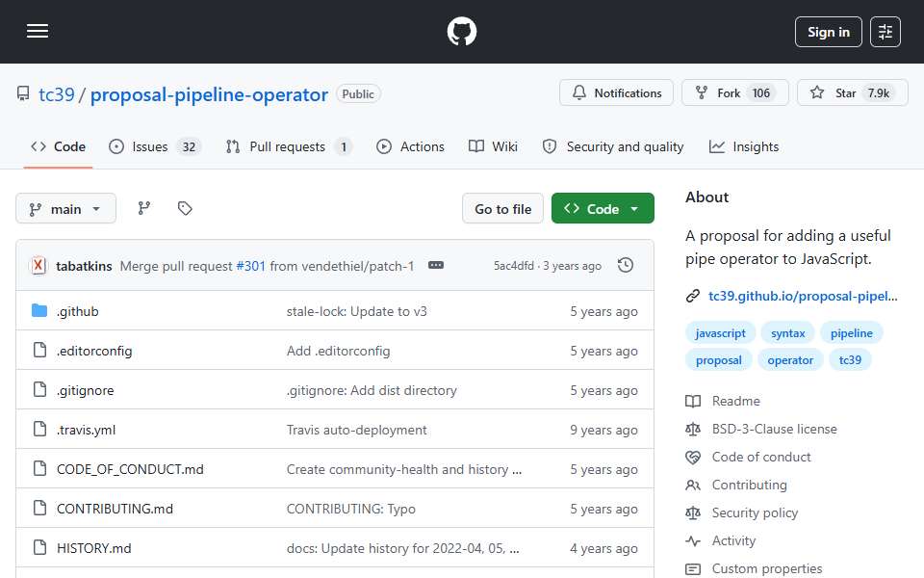Screen dimensions: 924x578
Task: Open '.gitignore: Add dist directory' commit message
Action: (x=372, y=390)
